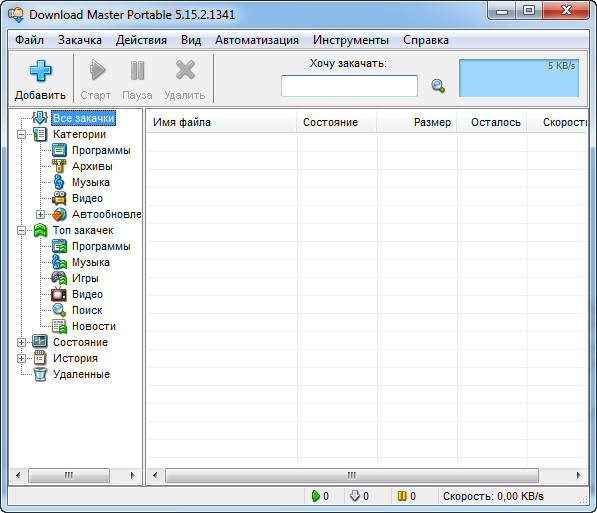Click tree panel horizontal scrollbar thumb
This screenshot has height=513, width=597.
(69, 475)
